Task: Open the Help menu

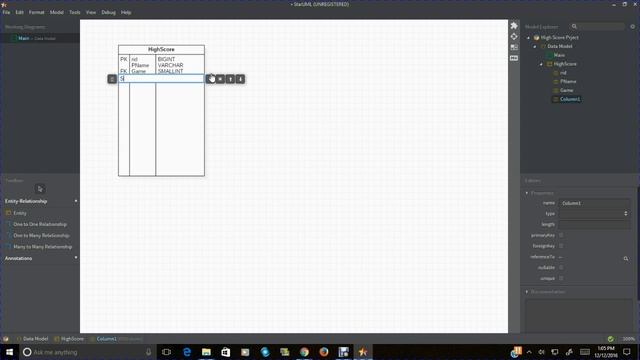Action: pos(126,12)
